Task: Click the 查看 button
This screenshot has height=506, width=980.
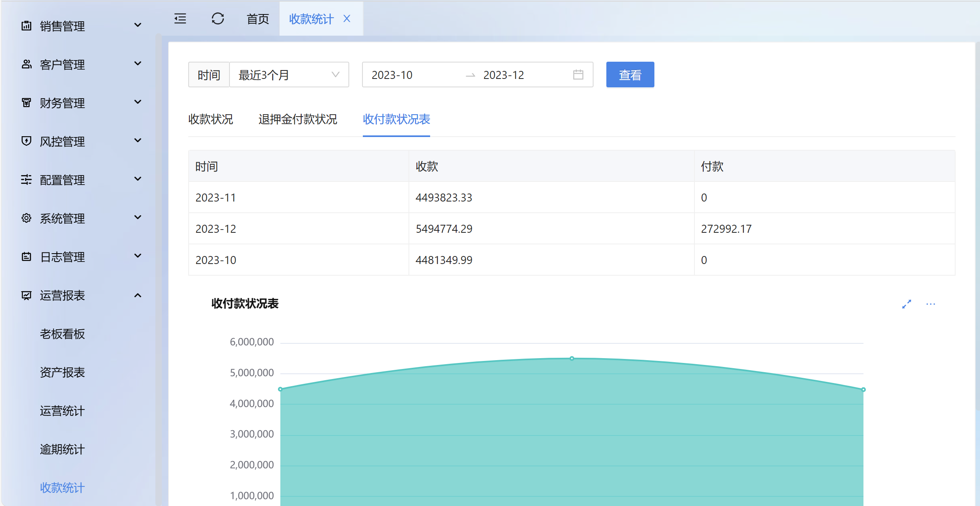Action: pyautogui.click(x=630, y=75)
